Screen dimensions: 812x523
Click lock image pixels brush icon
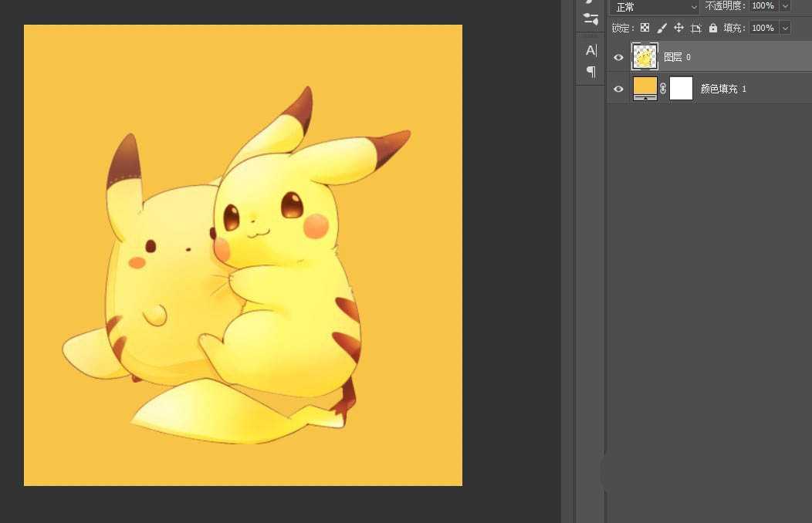coord(661,28)
